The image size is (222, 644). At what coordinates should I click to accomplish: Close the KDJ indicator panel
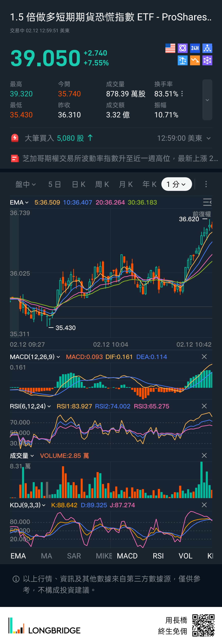coord(204,505)
